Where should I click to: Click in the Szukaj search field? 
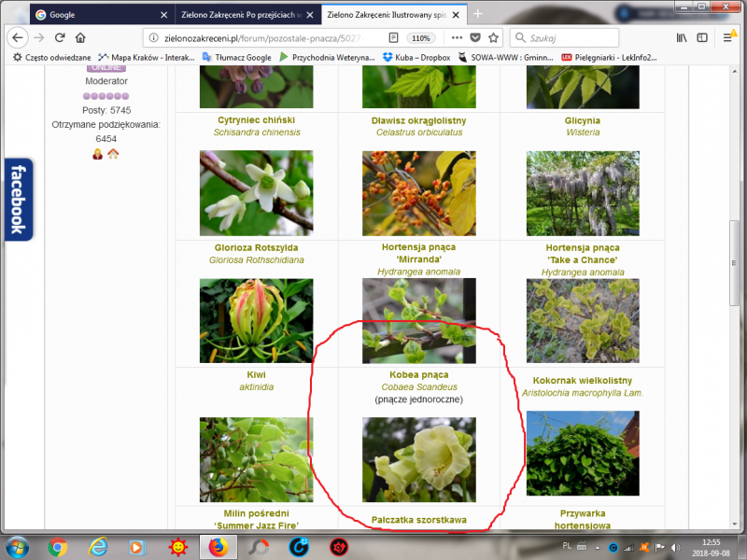click(570, 37)
